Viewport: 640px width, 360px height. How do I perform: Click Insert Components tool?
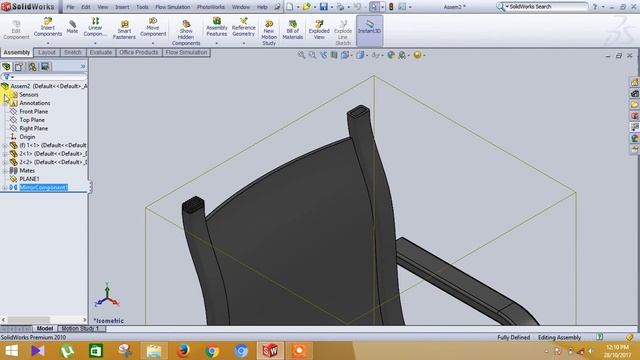(48, 27)
